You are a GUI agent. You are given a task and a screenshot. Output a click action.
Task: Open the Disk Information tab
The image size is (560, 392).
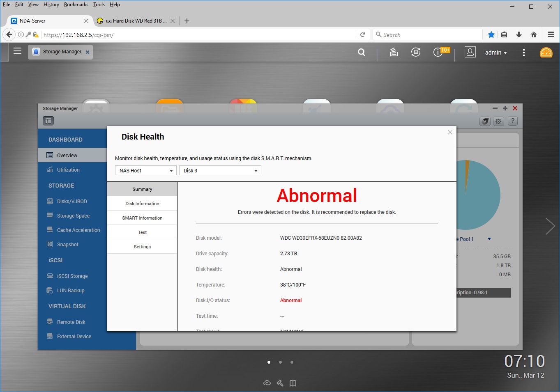[142, 204]
